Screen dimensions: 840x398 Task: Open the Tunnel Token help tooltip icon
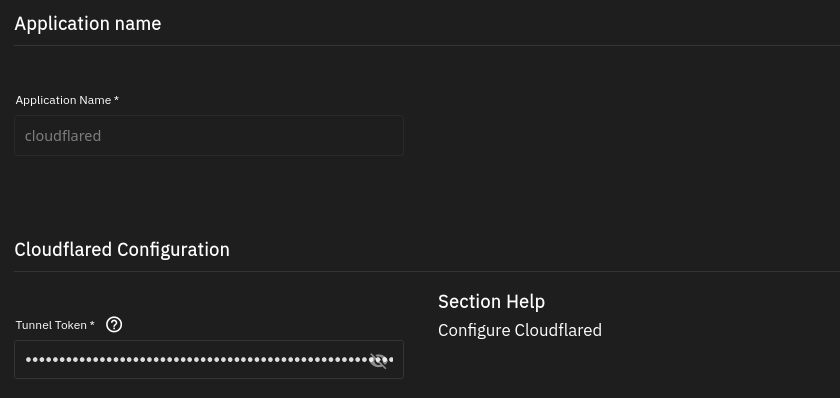pyautogui.click(x=114, y=325)
